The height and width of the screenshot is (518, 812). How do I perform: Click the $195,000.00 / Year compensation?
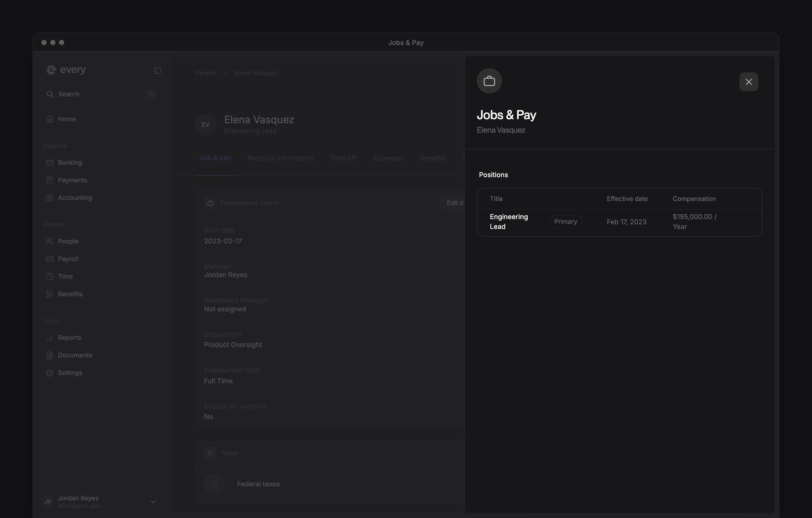(694, 221)
